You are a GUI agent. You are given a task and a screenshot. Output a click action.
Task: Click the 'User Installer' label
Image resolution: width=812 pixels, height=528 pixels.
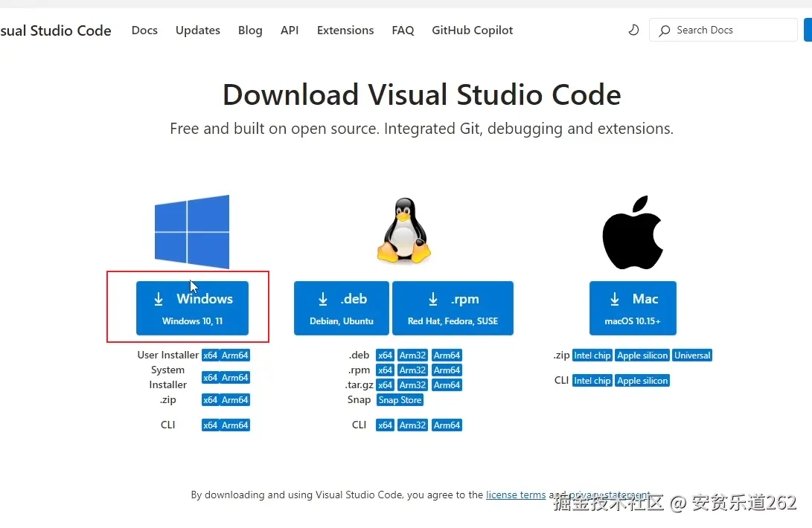coord(167,355)
